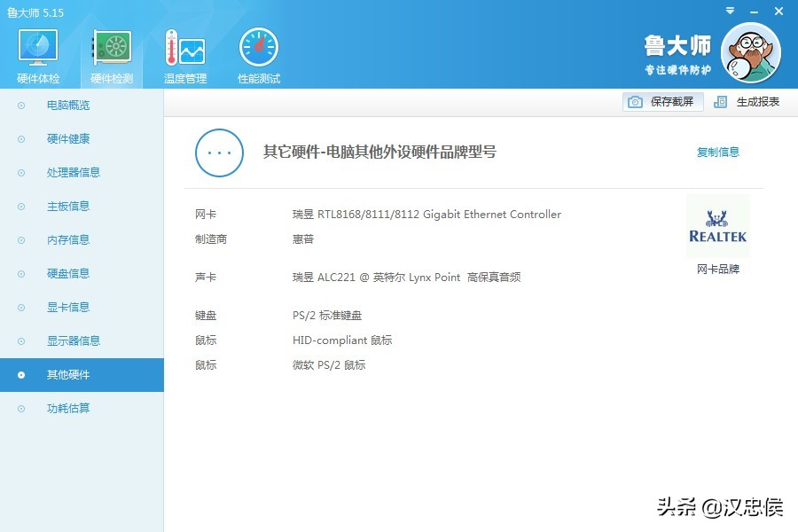
Task: Open 性能测试 performance test gauge icon
Action: point(259,47)
